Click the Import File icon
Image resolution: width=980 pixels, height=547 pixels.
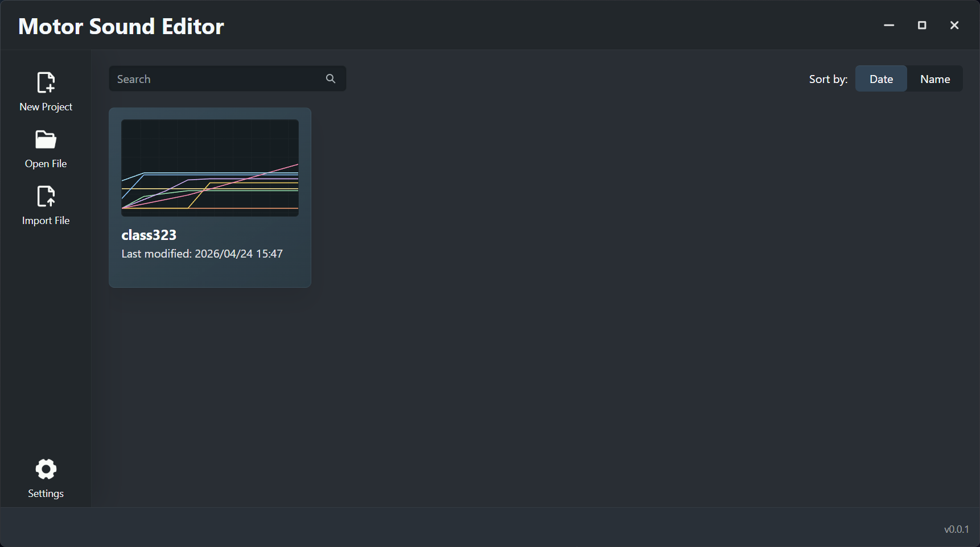[x=46, y=196]
